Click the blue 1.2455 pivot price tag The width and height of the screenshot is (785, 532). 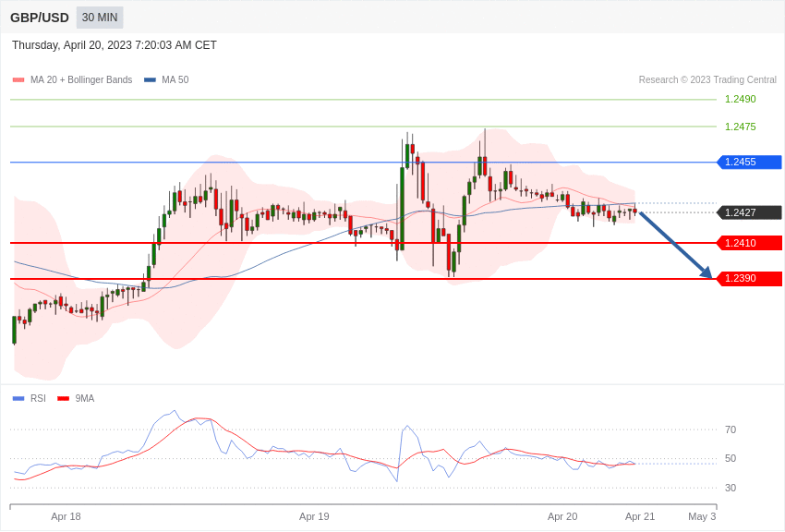point(750,163)
